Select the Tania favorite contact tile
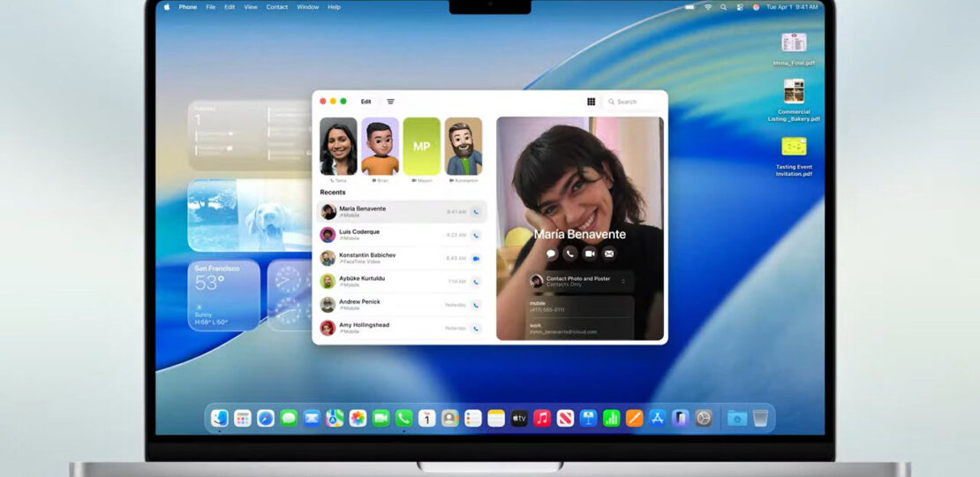 pos(338,147)
